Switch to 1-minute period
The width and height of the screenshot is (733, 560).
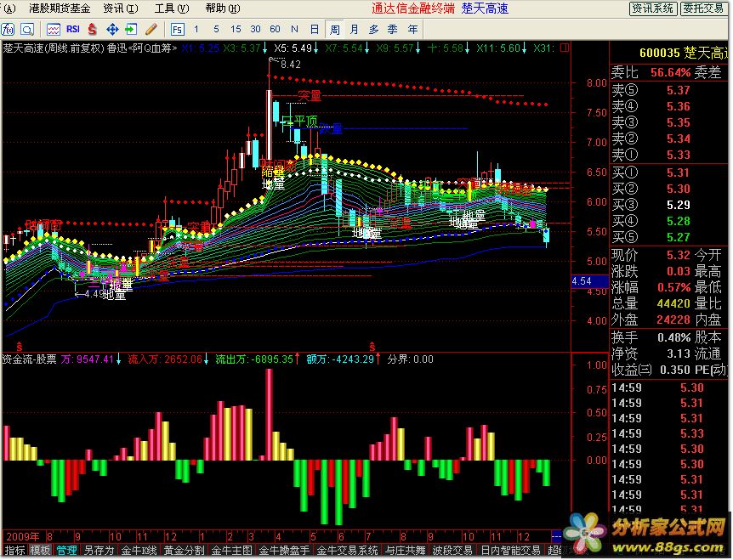click(196, 30)
